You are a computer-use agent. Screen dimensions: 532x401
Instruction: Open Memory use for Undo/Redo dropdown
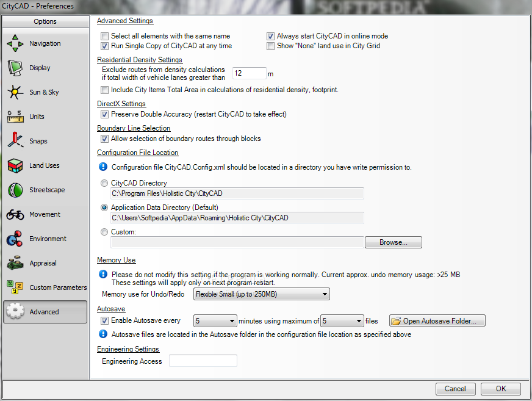(x=261, y=294)
